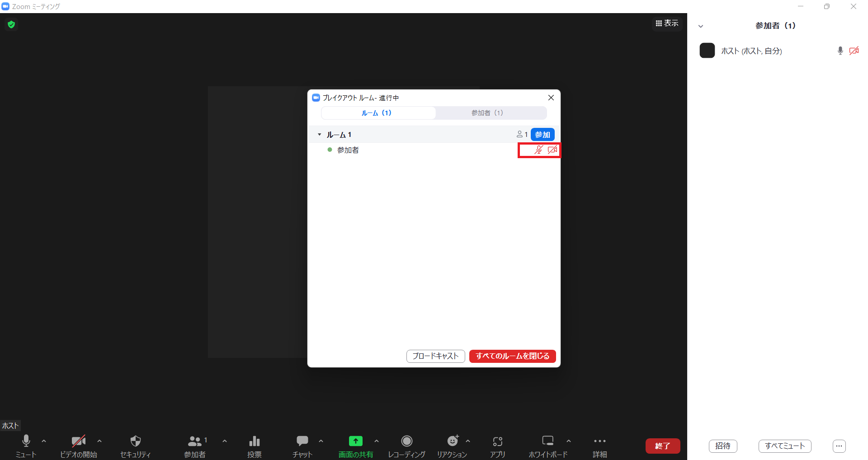The image size is (868, 460).
Task: Start Recording (レコーディング) from the toolbar
Action: (406, 441)
